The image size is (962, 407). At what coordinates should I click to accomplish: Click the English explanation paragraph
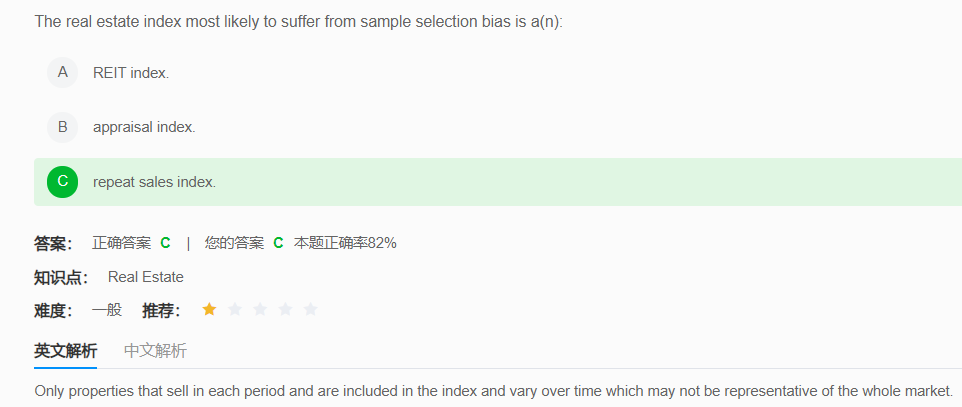pyautogui.click(x=493, y=391)
